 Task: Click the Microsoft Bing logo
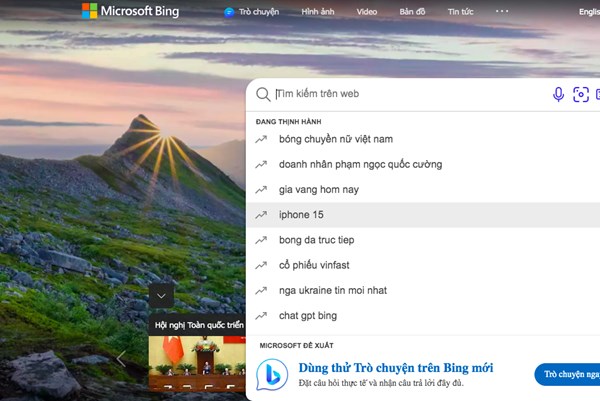[130, 11]
